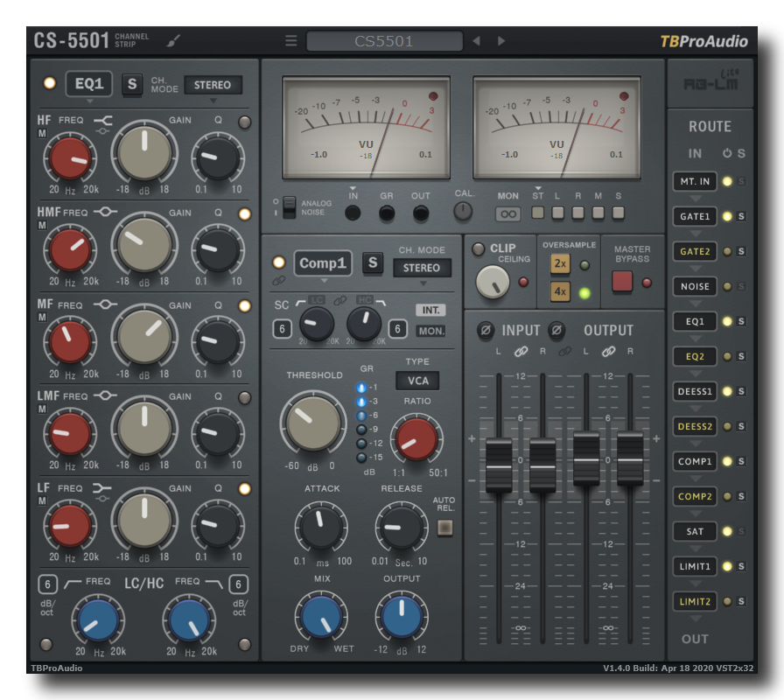Toggle the Auto Release button
Image resolution: width=784 pixels, height=700 pixels.
point(445,528)
